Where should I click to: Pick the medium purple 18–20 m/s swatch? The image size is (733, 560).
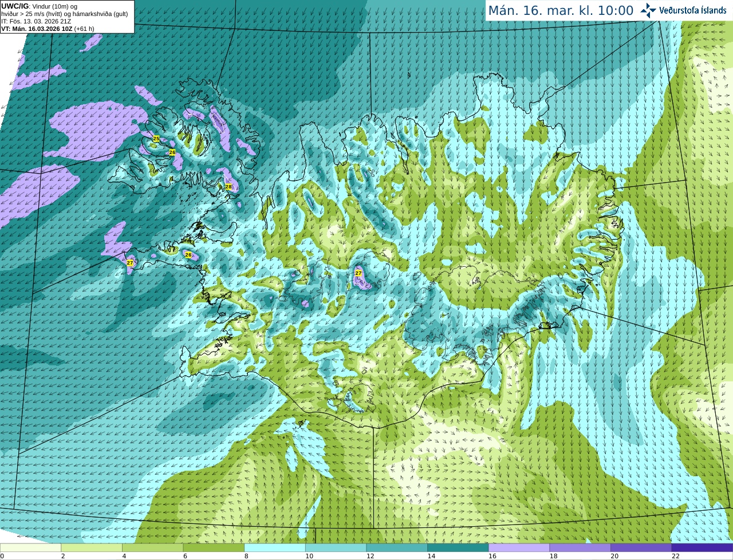click(580, 547)
